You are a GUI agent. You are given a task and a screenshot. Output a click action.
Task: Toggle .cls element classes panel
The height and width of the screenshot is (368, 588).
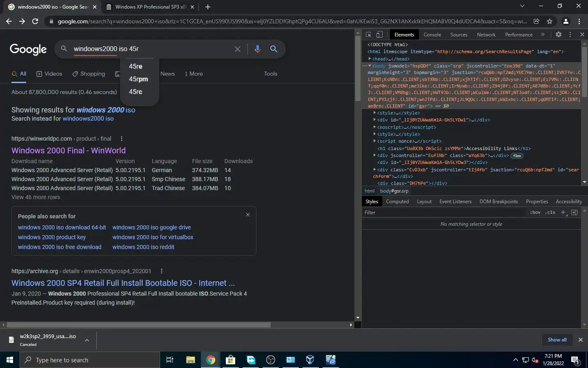pos(550,212)
